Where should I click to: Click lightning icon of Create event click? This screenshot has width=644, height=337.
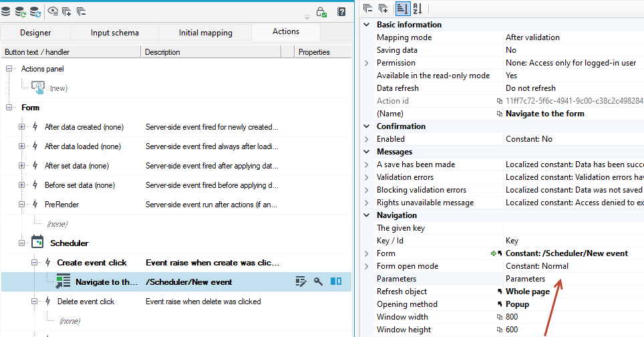47,262
